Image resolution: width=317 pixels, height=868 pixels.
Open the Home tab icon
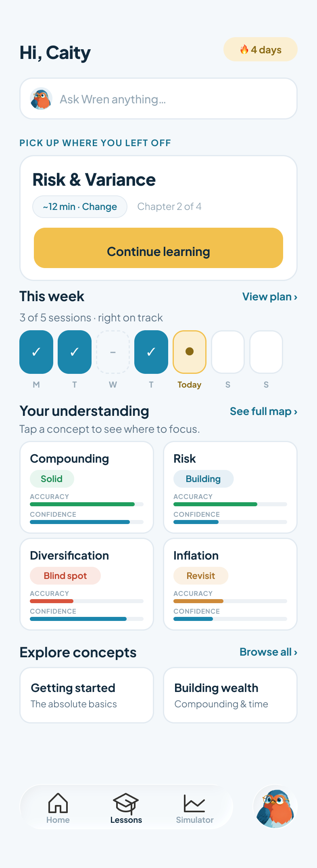58,803
